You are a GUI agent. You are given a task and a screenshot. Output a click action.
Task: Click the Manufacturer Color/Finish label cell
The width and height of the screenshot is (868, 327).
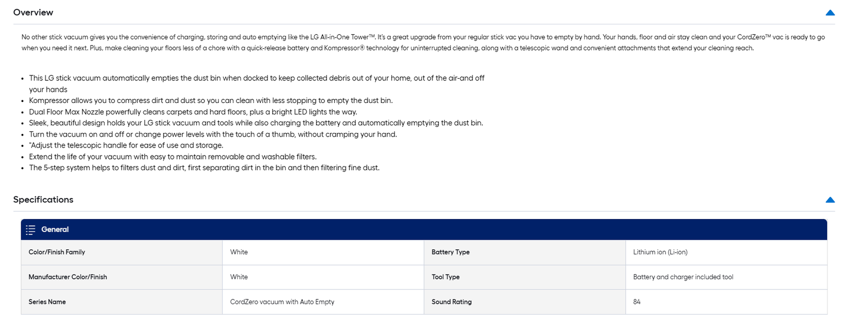pyautogui.click(x=68, y=277)
